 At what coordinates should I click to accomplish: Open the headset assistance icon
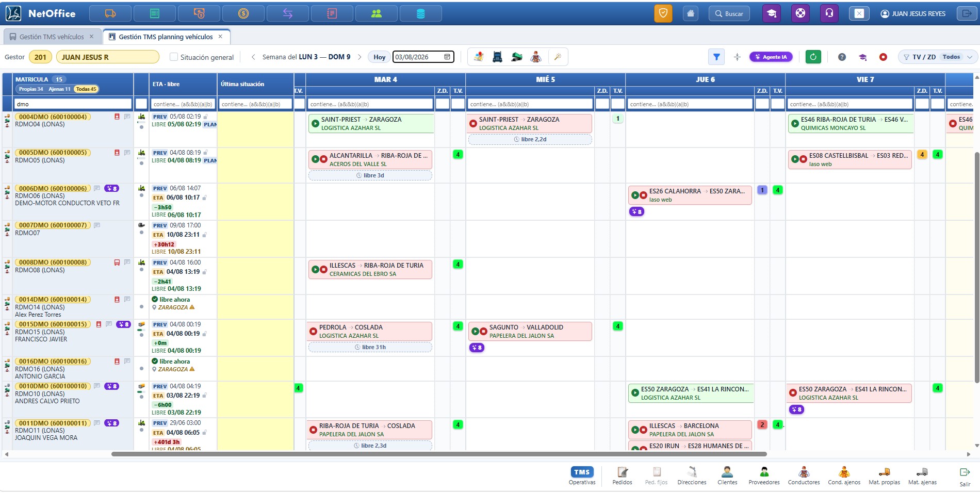(x=829, y=13)
